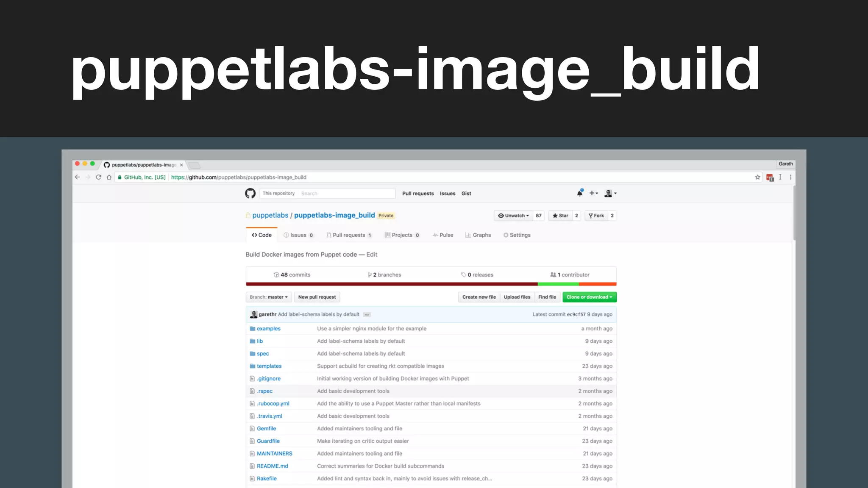The image size is (868, 488).
Task: Open the user avatar menu
Action: click(610, 194)
